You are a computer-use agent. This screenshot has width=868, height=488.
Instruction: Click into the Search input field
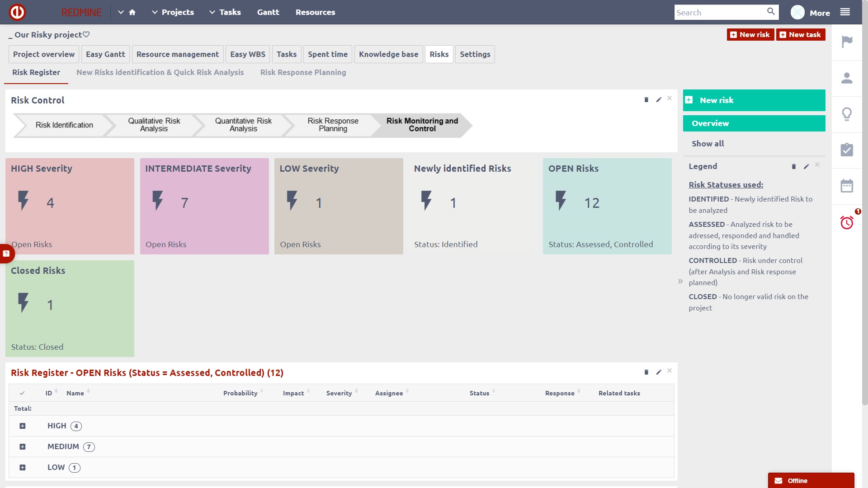pyautogui.click(x=720, y=12)
